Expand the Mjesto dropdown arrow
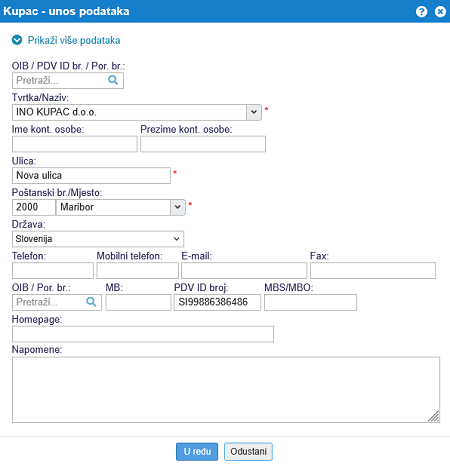Screen dimensions: 450x466 click(x=178, y=207)
